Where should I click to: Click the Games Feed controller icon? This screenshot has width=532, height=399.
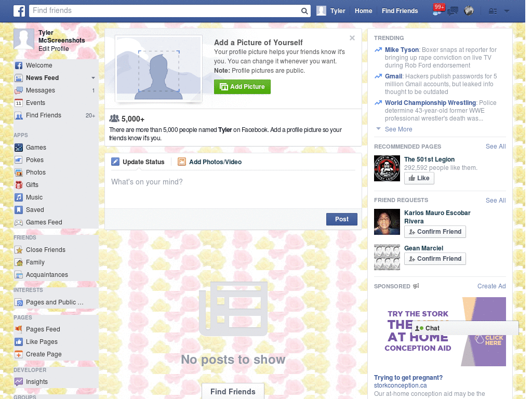coord(19,222)
